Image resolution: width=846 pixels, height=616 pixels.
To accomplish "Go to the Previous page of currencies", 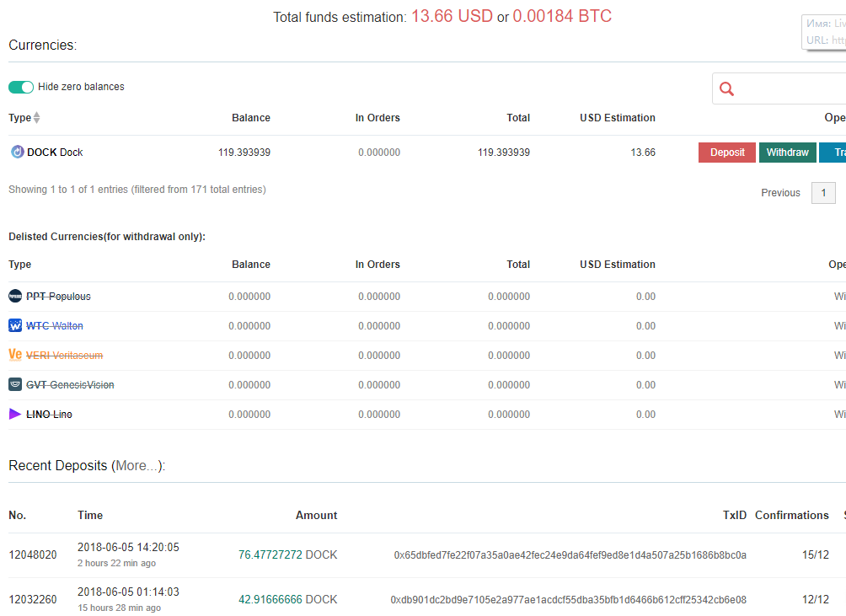I will 780,193.
